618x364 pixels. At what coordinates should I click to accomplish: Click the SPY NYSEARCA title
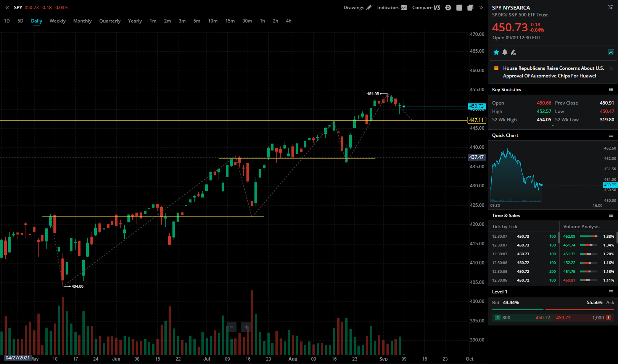(x=511, y=8)
